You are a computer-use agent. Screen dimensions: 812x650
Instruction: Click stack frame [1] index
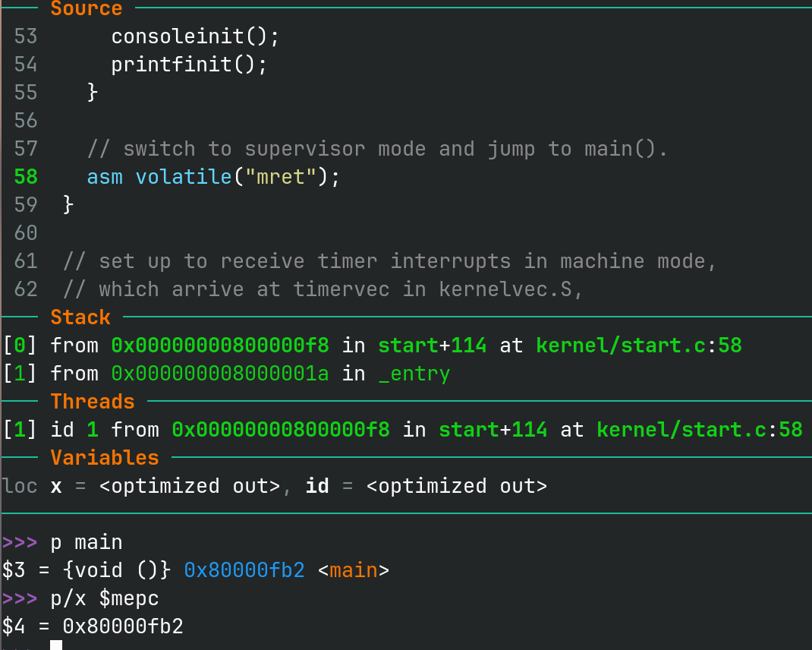coord(20,374)
